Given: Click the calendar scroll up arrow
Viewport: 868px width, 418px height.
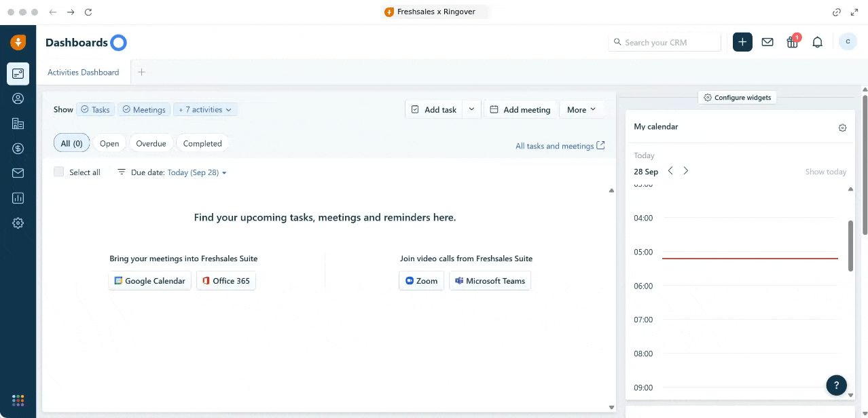Looking at the screenshot, I should [x=851, y=189].
